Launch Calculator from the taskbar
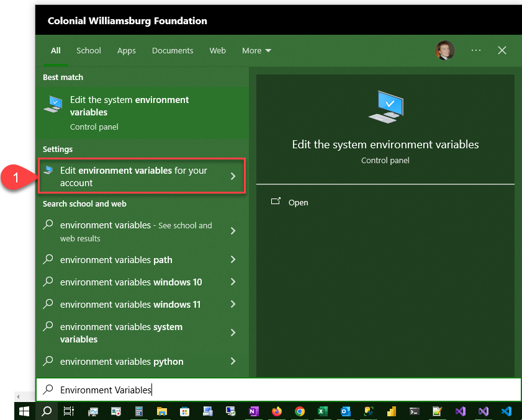Viewport: 522px width, 420px height. (x=139, y=412)
